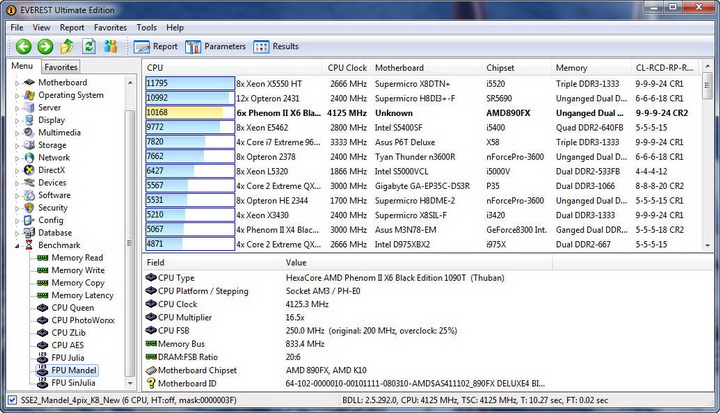The height and width of the screenshot is (413, 720).
Task: Open benchmark Parameters button
Action: point(215,46)
